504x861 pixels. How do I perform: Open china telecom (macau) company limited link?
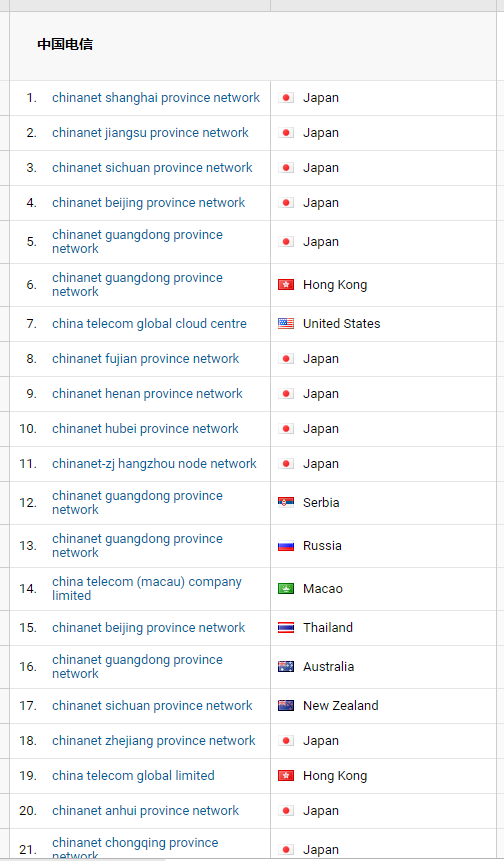point(147,588)
